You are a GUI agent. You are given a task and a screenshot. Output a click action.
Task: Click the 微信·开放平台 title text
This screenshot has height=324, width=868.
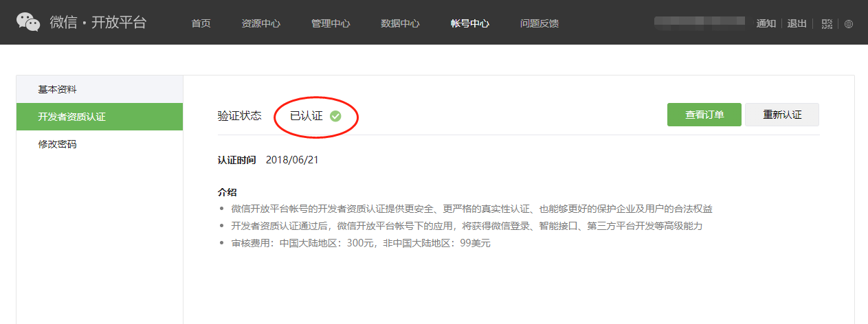tap(98, 22)
